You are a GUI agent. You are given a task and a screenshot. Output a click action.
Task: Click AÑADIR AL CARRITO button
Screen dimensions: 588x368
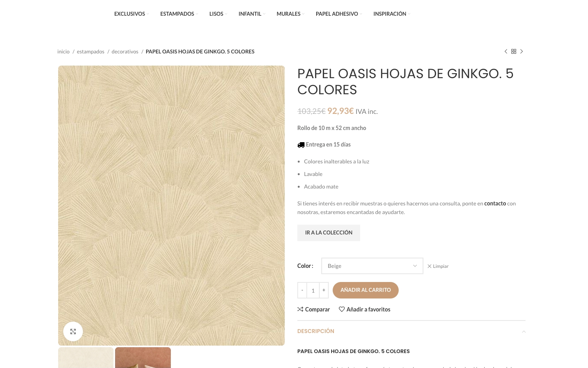coord(366,290)
